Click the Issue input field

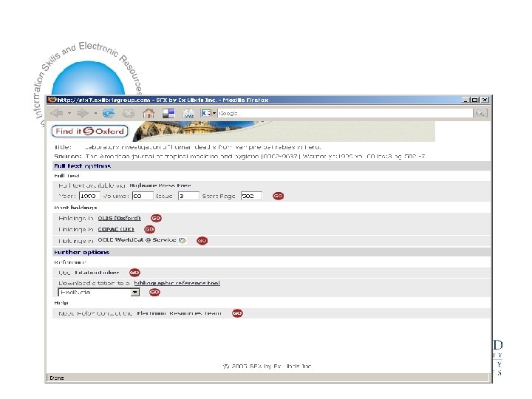[x=188, y=196]
